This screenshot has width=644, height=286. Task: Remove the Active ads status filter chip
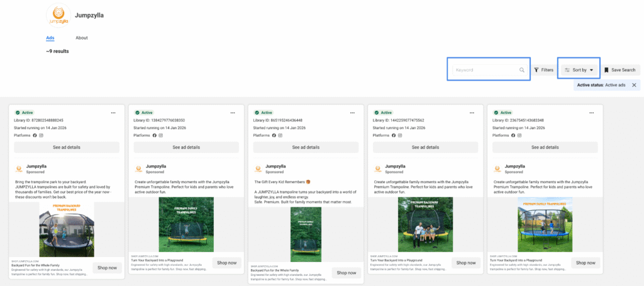[634, 85]
